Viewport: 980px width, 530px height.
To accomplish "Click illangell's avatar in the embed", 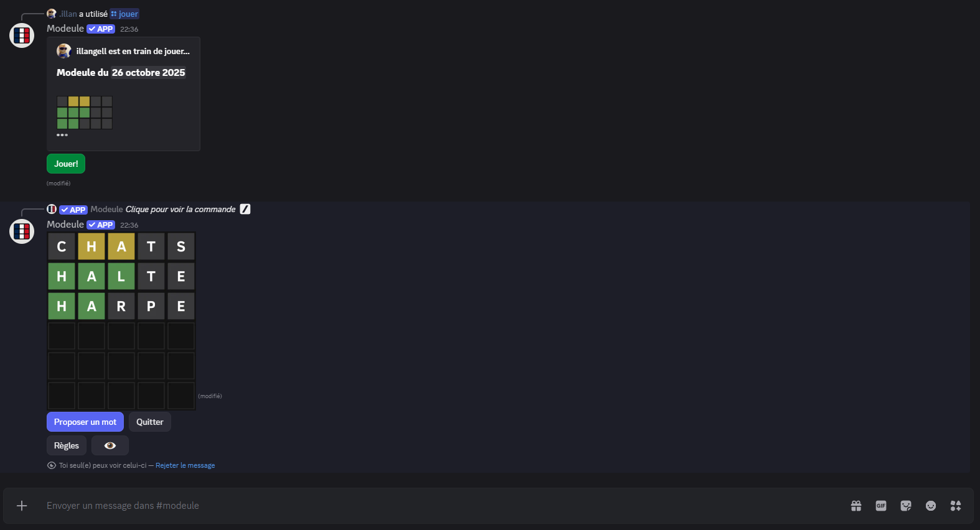I will [63, 51].
